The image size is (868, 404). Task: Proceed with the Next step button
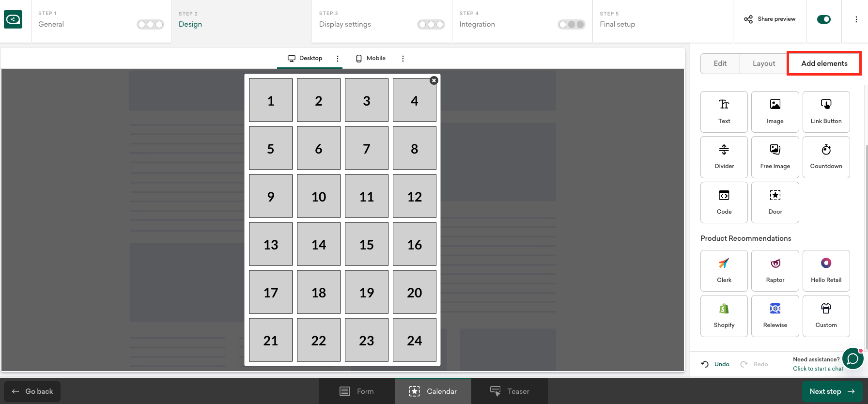pos(832,391)
